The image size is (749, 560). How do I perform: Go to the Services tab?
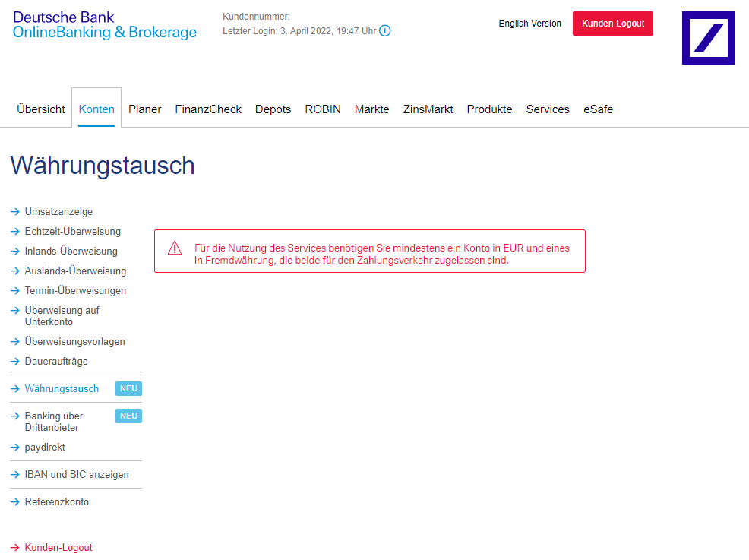pyautogui.click(x=548, y=109)
